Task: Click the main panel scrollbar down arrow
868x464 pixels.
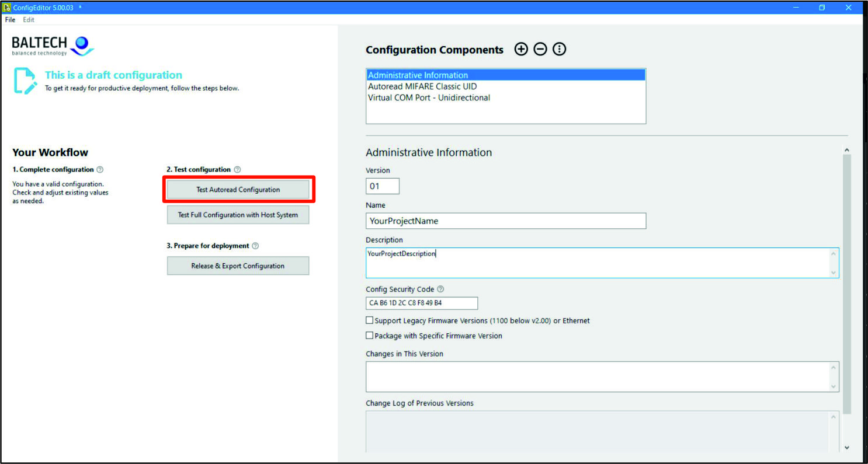Action: click(847, 448)
